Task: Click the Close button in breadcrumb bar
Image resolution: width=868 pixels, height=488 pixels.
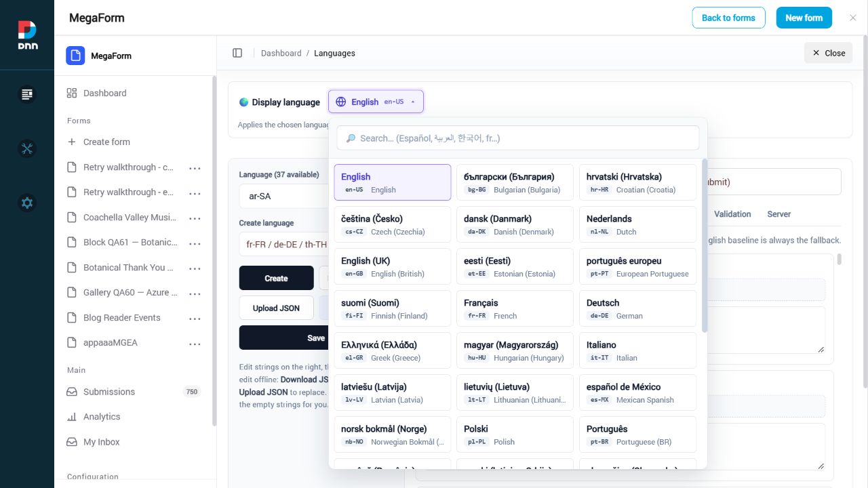Action: point(828,53)
